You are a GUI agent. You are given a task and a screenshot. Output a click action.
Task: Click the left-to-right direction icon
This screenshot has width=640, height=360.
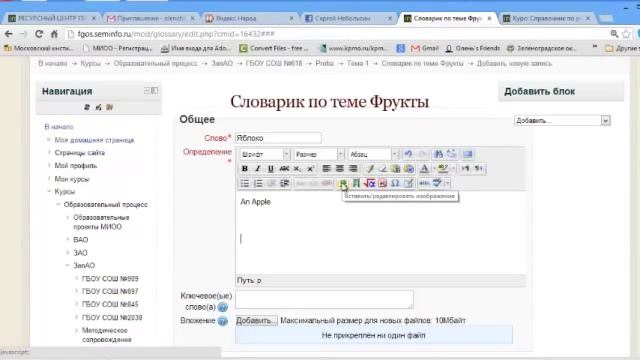[x=465, y=169]
